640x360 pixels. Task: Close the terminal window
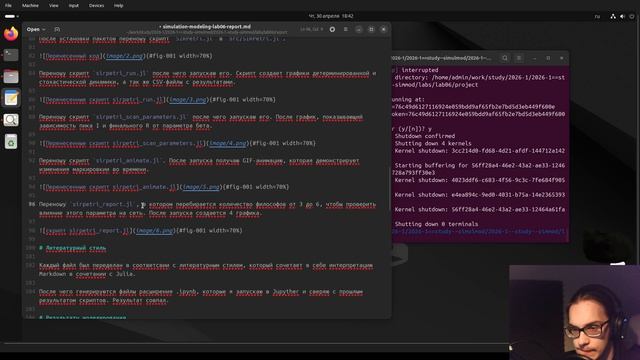pyautogui.click(x=562, y=58)
